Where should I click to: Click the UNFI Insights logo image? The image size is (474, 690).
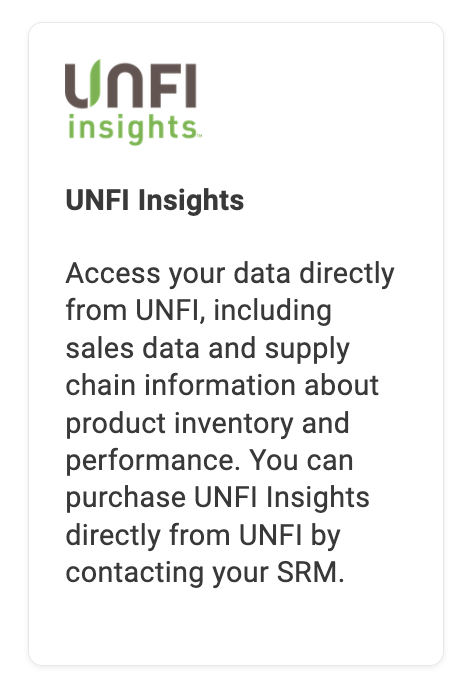point(133,102)
